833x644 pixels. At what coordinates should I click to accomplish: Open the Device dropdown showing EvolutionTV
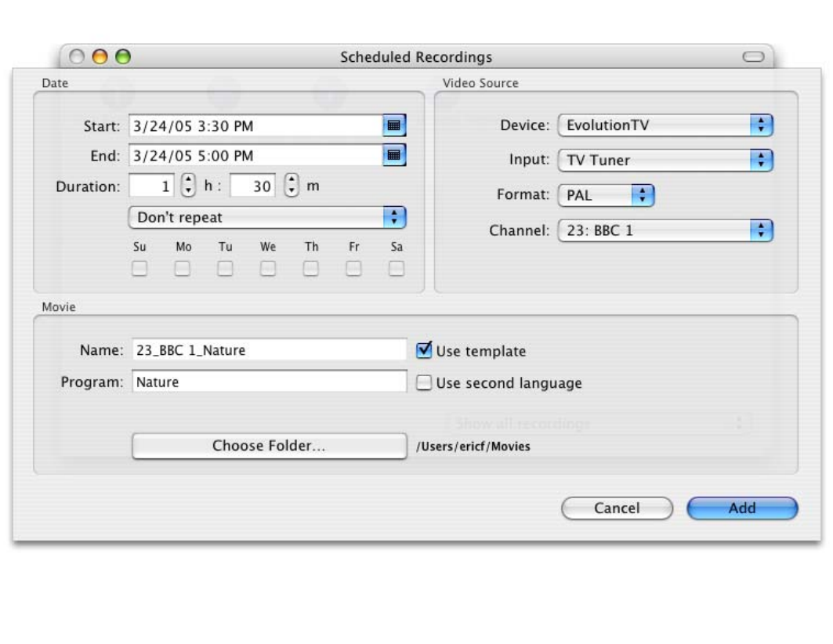click(665, 125)
